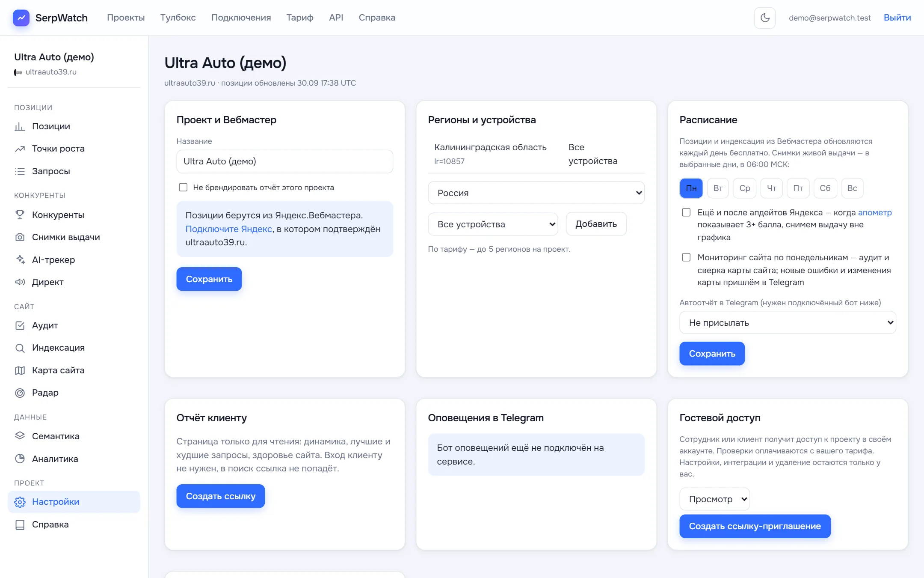The image size is (924, 578).
Task: Click the Аудит checkbox-pen icon
Action: 20,325
